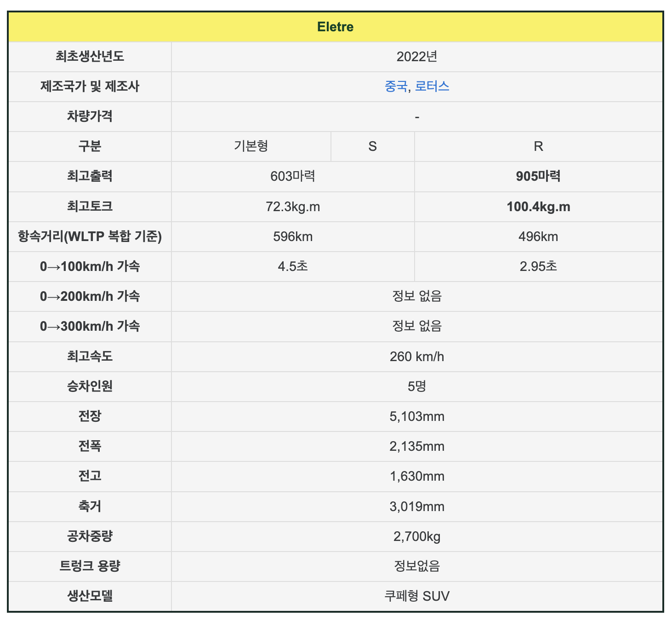Click the R trim cell
This screenshot has height=621, width=672.
tap(539, 146)
